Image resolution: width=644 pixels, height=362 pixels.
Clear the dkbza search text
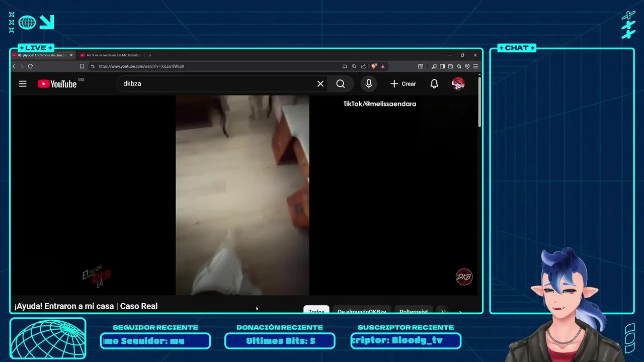320,84
